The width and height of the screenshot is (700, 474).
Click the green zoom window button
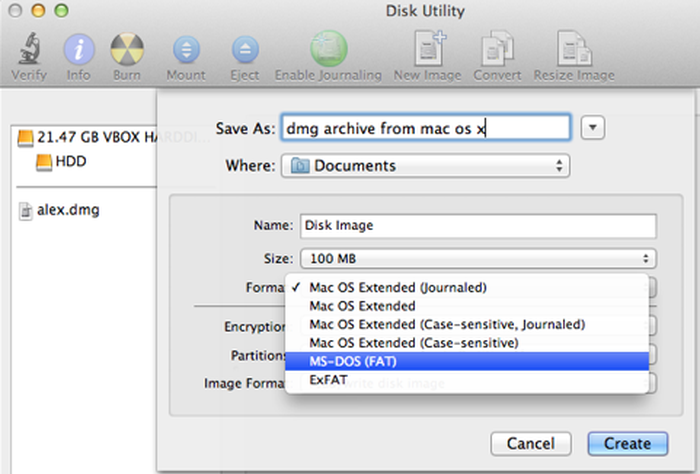[x=62, y=10]
